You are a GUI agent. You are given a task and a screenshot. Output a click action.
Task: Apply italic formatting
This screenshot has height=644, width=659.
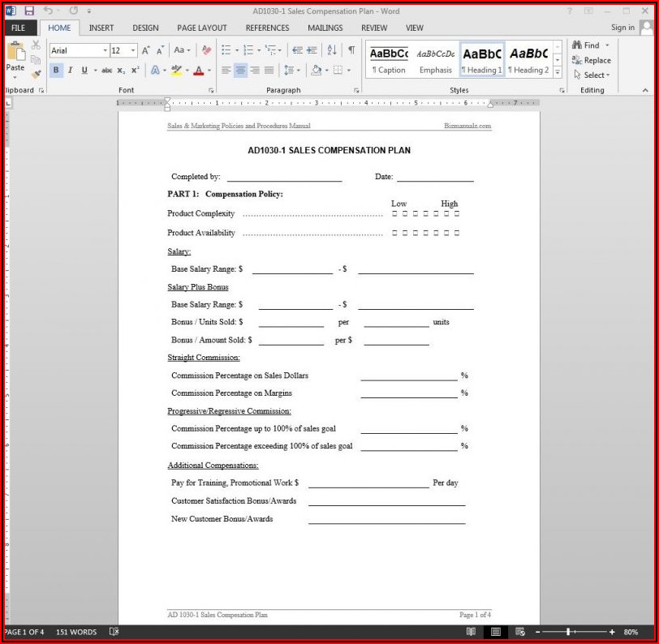tap(70, 71)
